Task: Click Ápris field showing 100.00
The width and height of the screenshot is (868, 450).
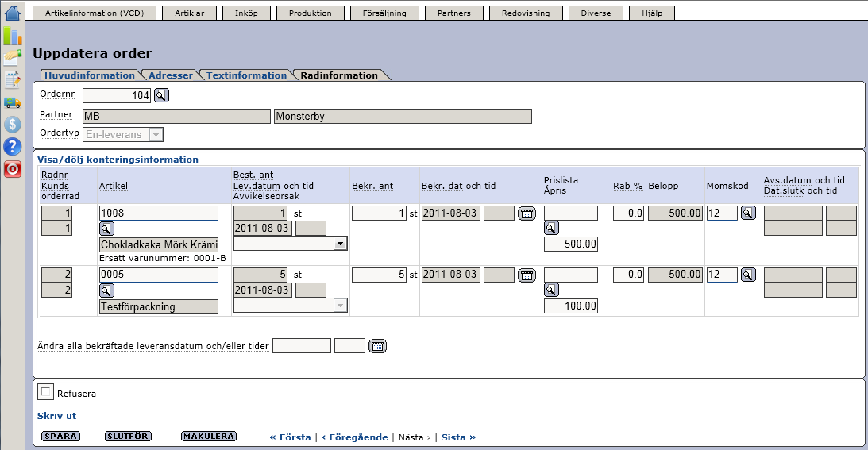Action: tap(571, 306)
